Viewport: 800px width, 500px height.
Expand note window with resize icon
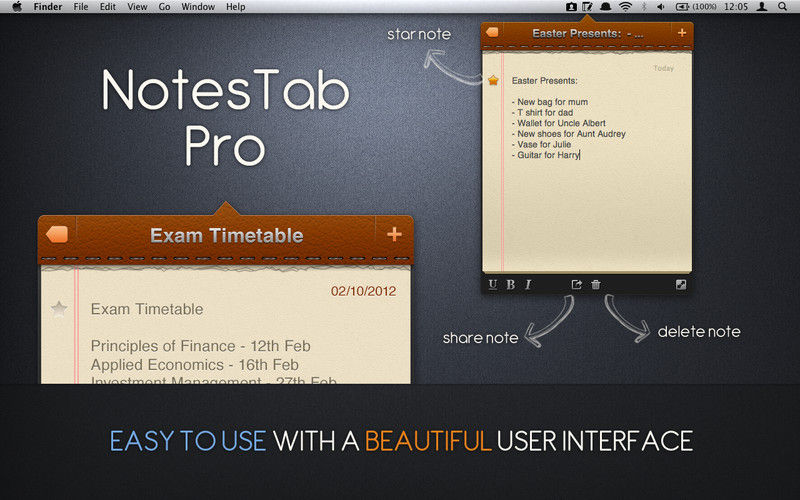(x=681, y=285)
